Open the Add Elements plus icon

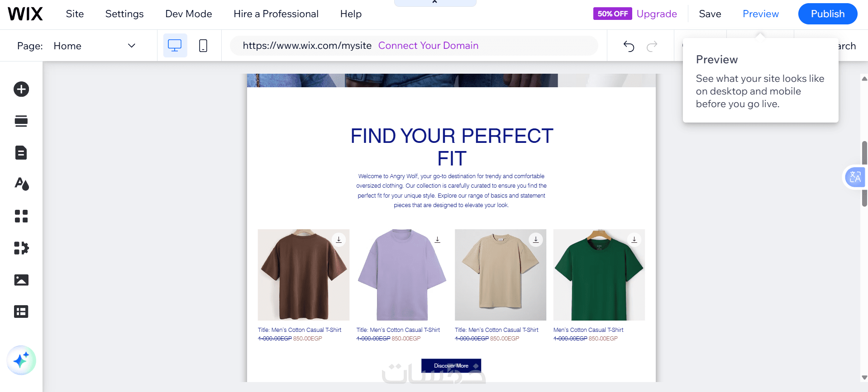21,89
